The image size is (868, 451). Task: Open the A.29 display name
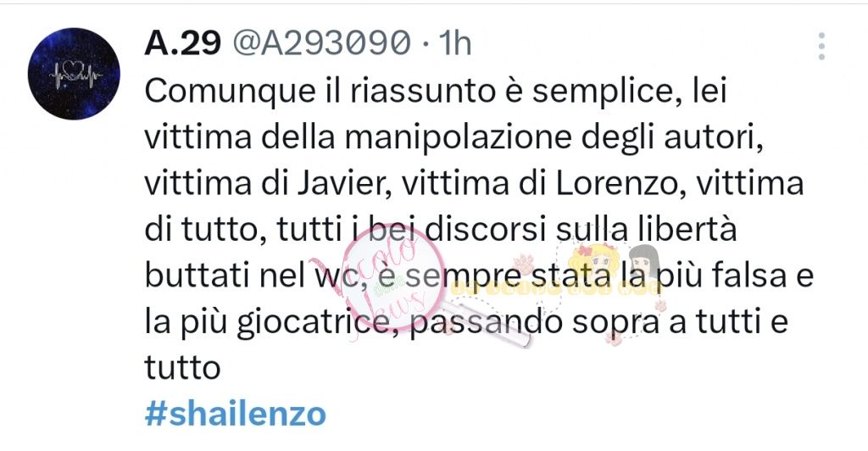click(x=183, y=42)
